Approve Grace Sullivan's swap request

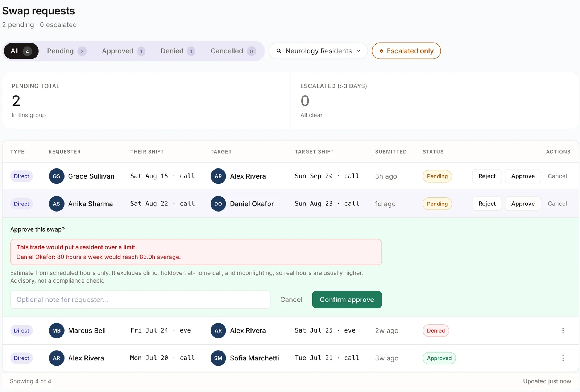pos(523,176)
